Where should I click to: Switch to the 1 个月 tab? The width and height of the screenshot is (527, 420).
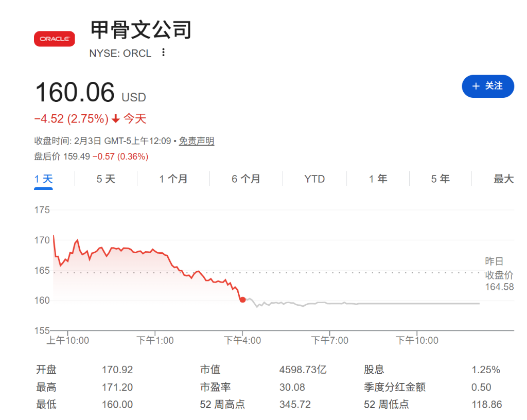(173, 179)
